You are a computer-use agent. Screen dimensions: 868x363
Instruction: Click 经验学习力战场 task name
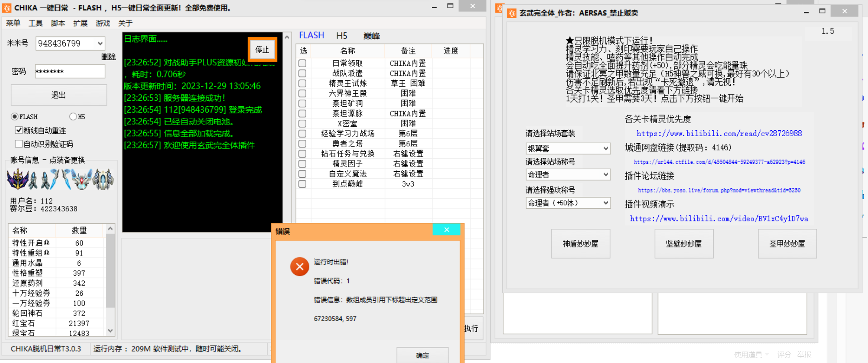coord(348,133)
